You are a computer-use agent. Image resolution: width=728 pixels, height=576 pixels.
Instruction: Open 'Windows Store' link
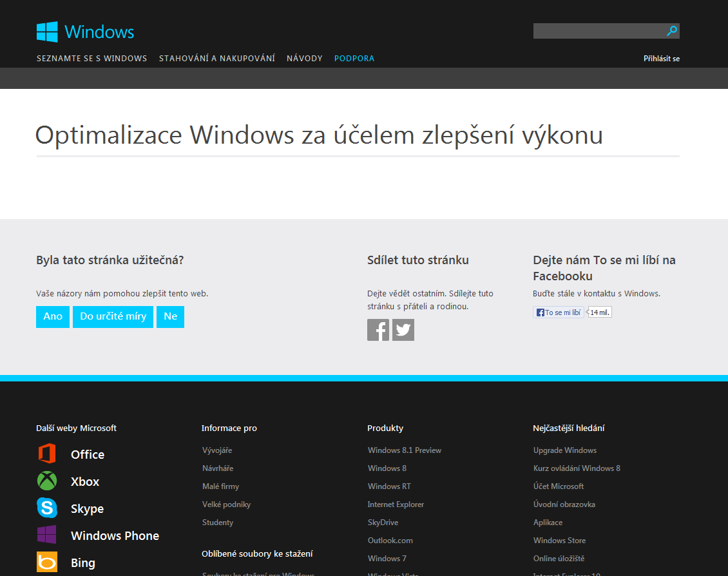tap(559, 541)
